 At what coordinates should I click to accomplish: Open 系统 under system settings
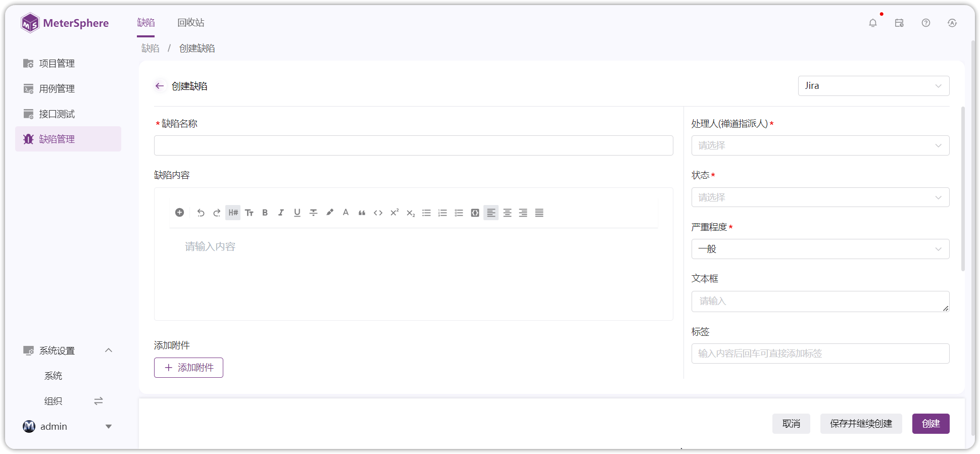coord(53,376)
